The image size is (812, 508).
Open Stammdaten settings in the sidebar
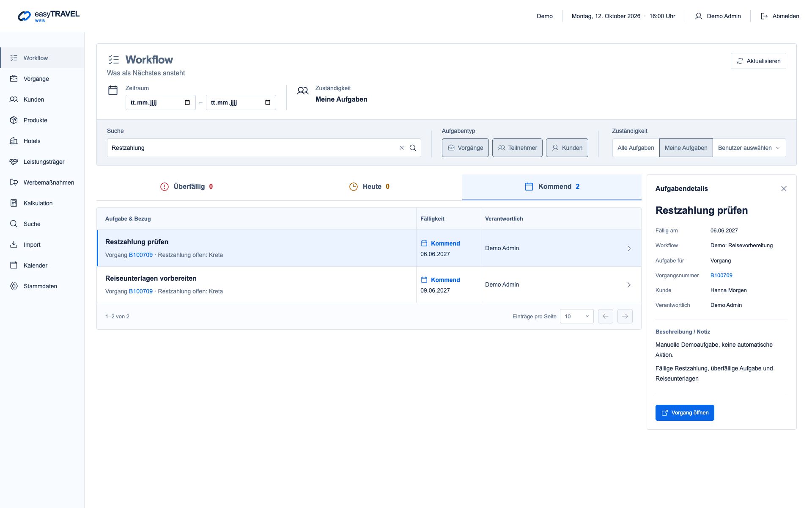[42, 286]
